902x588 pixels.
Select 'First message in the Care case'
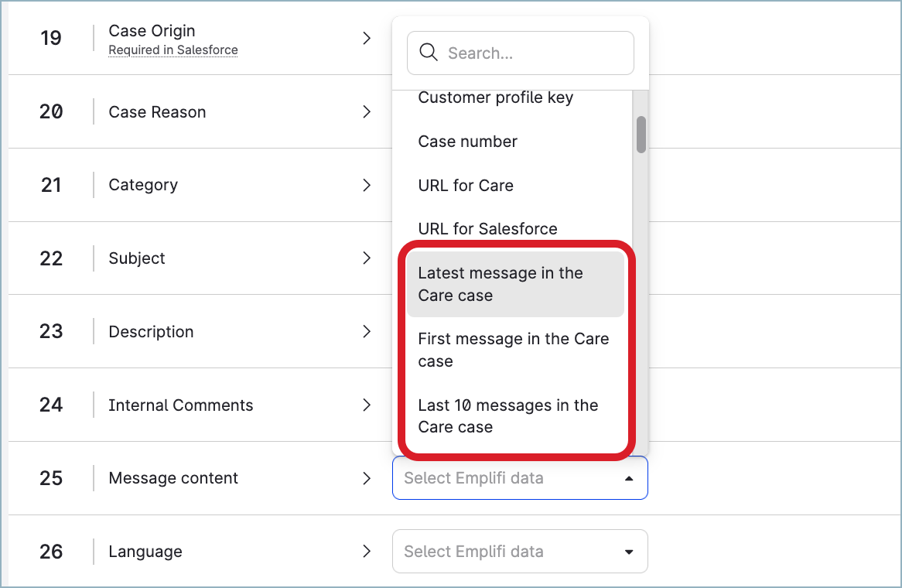[x=514, y=350]
